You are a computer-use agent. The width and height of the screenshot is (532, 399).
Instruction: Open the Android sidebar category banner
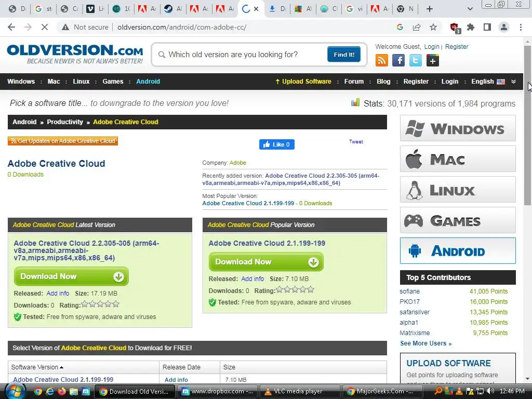(x=458, y=251)
